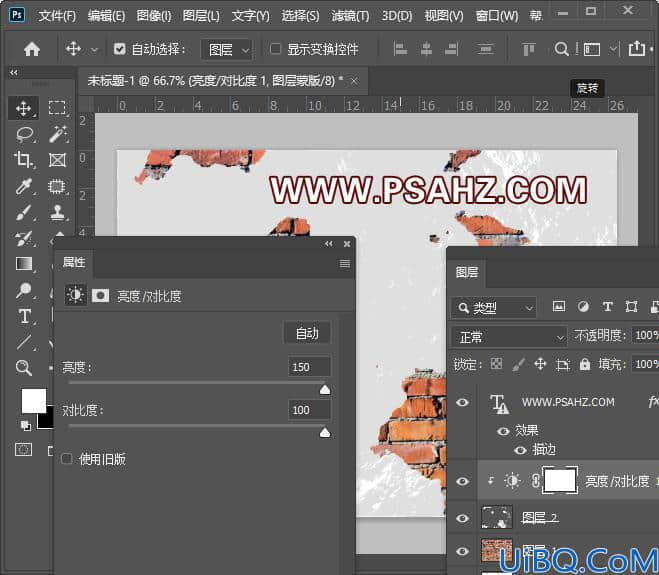Hide the WWW.PSAHZ.COM text layer

(462, 402)
